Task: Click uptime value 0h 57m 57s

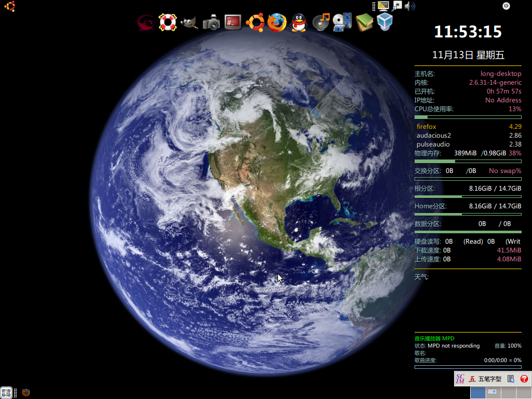Action: 504,91
